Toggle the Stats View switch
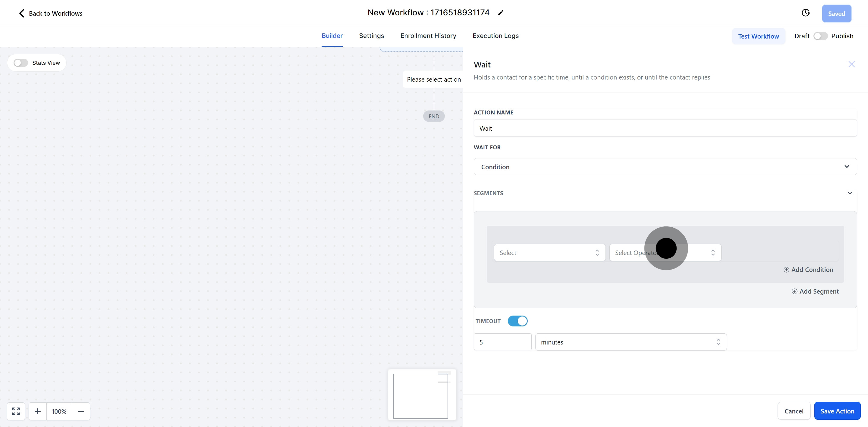This screenshot has height=427, width=868. point(20,63)
